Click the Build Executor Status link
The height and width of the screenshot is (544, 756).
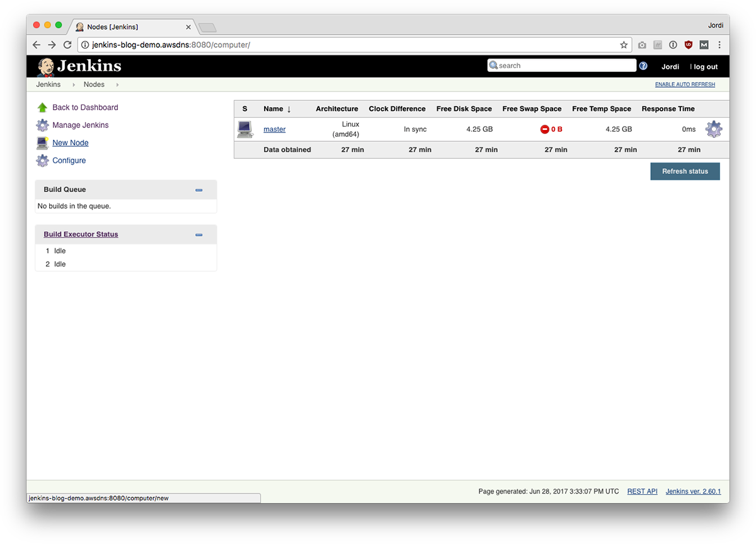tap(81, 234)
